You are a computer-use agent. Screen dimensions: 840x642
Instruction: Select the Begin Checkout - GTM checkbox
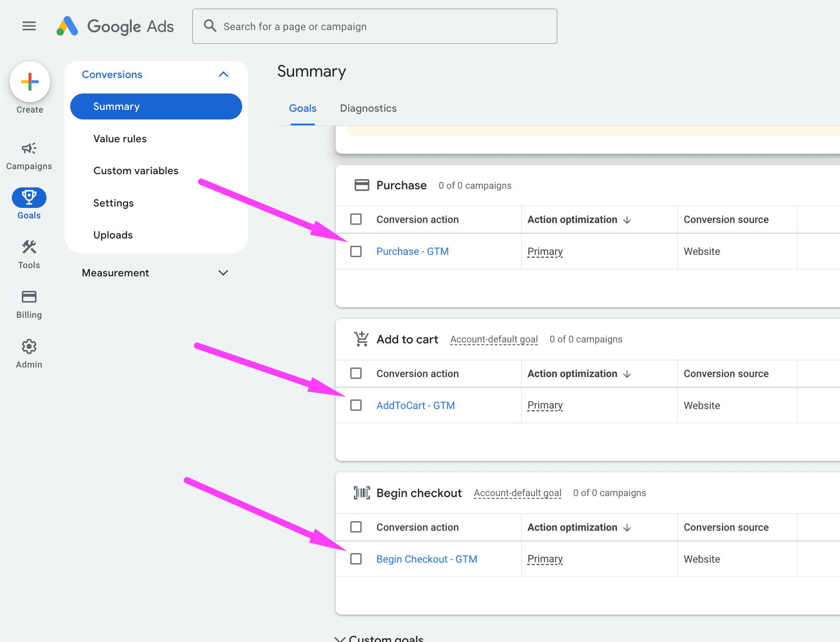356,559
